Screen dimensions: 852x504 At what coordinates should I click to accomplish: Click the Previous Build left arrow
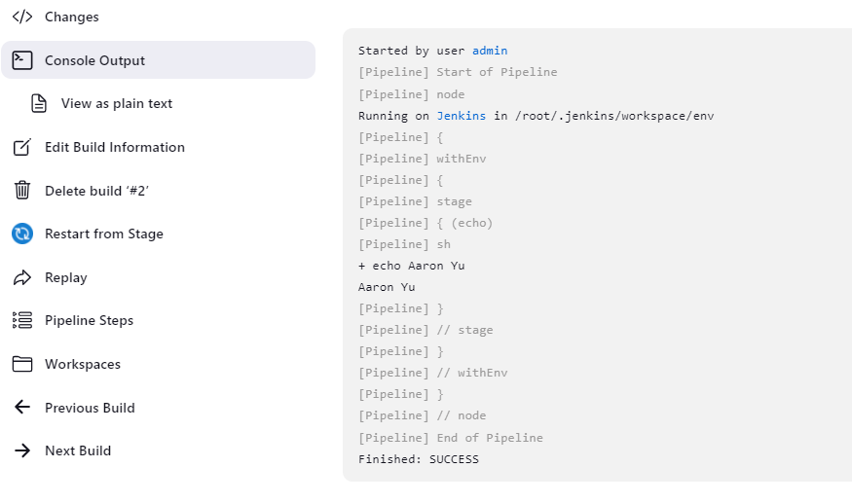click(x=21, y=408)
